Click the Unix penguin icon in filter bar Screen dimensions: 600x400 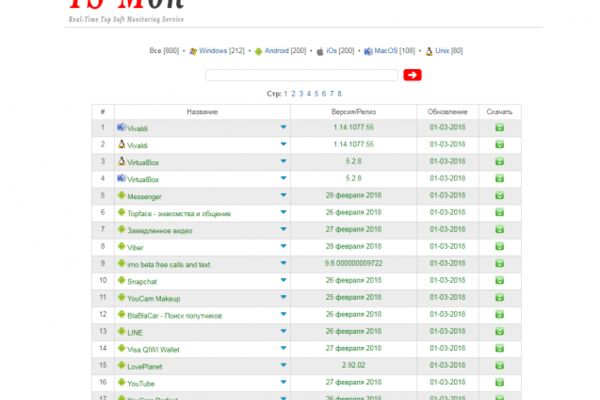click(x=429, y=51)
